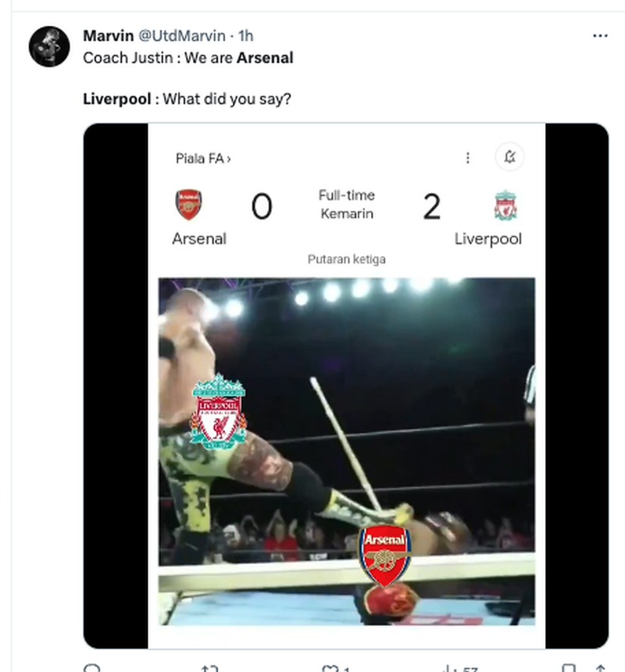Click the retweet icon below the tweet
The image size is (625, 672).
click(x=208, y=668)
